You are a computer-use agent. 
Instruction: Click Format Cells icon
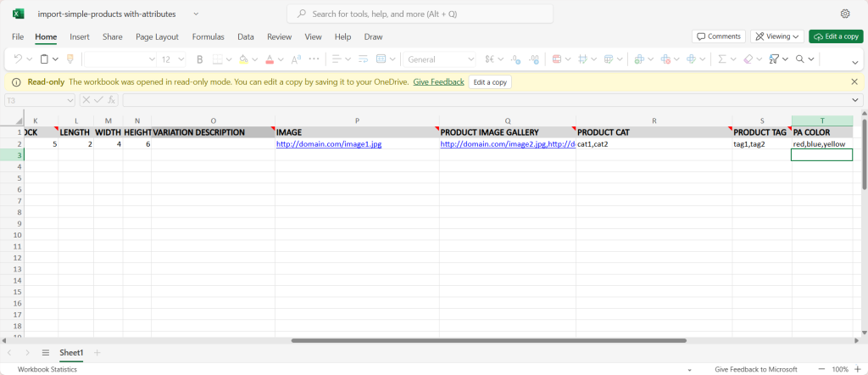(692, 59)
